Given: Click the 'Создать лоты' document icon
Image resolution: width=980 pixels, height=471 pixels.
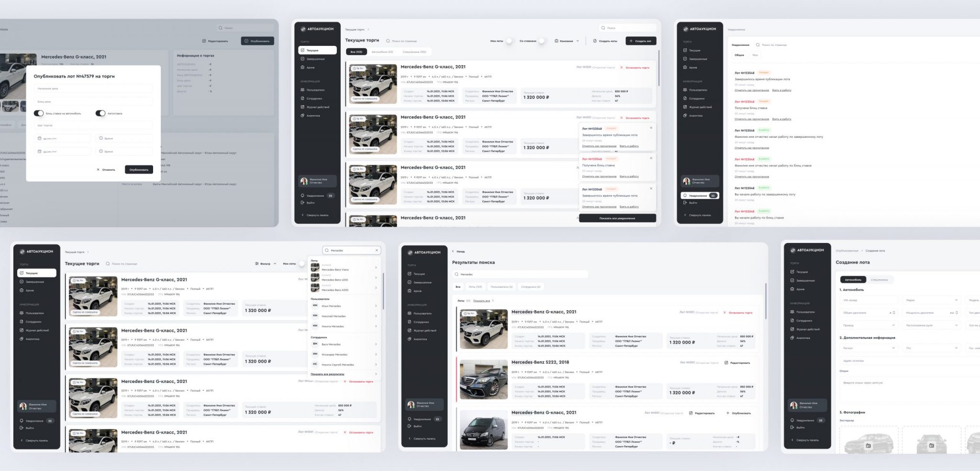Looking at the screenshot, I should point(595,41).
